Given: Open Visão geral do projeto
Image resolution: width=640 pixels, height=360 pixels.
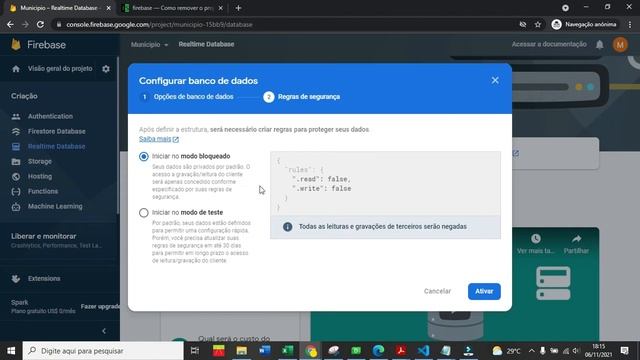Looking at the screenshot, I should coord(60,69).
